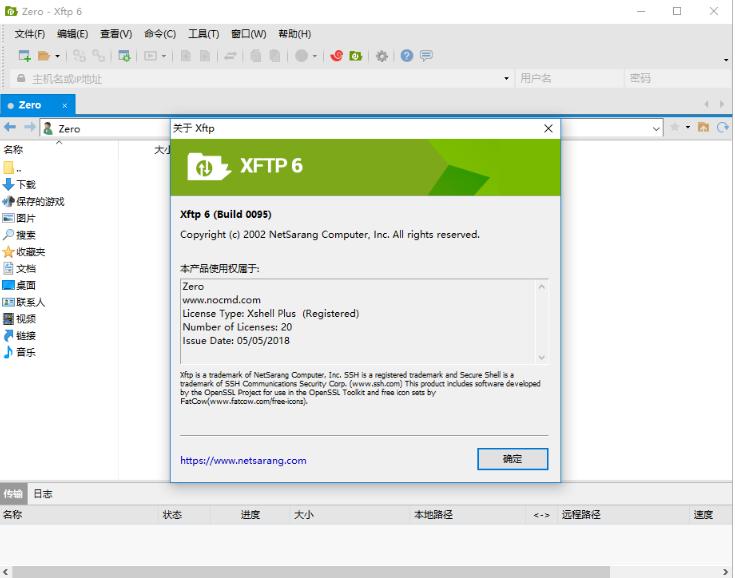Navigate back with the left arrow icon
This screenshot has height=578, width=735.
[10, 128]
